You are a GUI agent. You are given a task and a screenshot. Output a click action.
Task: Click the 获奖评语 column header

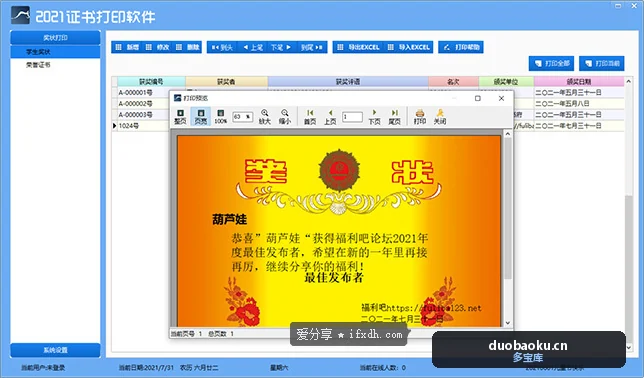(348, 81)
